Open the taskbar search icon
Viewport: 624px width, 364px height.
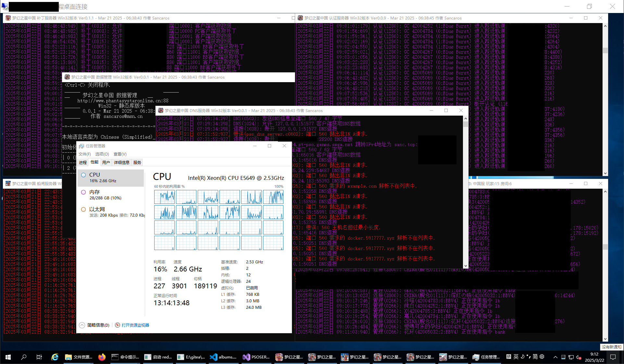point(24,357)
